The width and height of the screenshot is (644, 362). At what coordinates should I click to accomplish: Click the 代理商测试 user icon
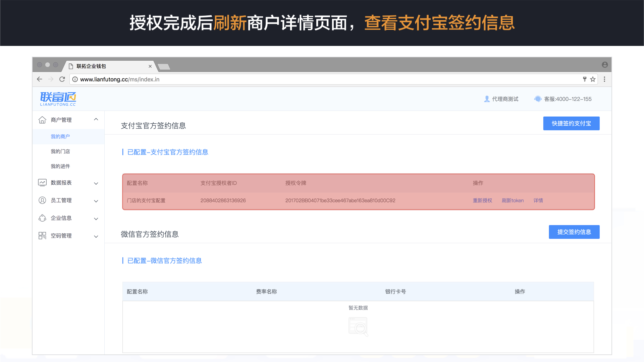[487, 99]
